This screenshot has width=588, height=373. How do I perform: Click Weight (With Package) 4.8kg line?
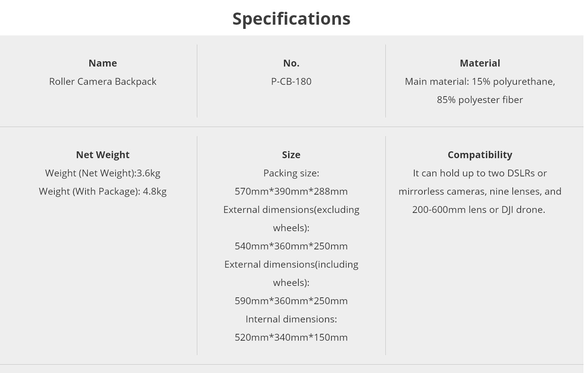click(x=103, y=191)
